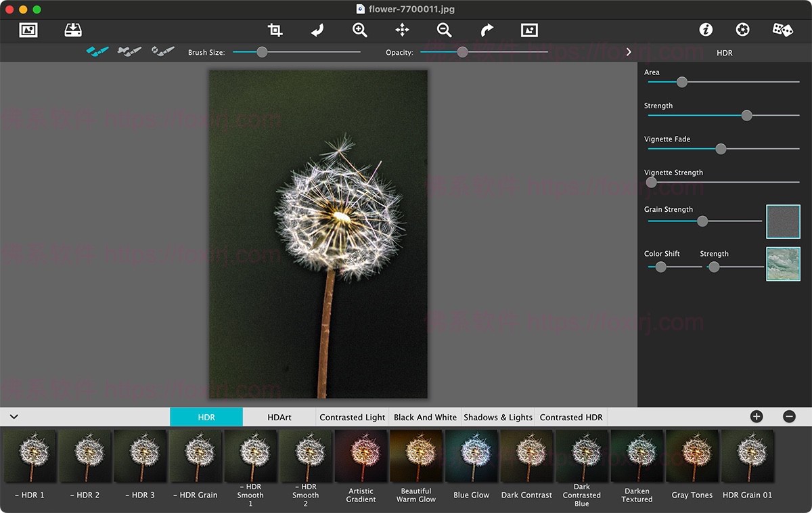Select the move/pan arrows tool

point(402,30)
